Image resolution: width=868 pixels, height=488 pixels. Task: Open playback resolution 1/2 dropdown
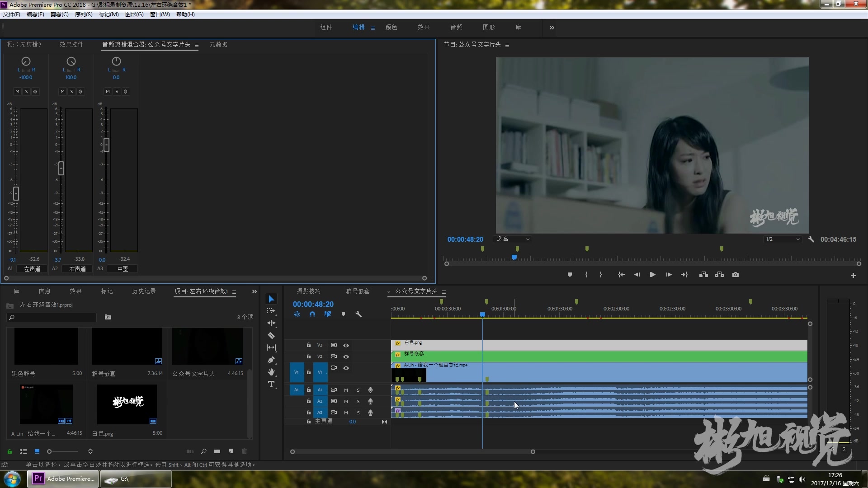tap(783, 239)
